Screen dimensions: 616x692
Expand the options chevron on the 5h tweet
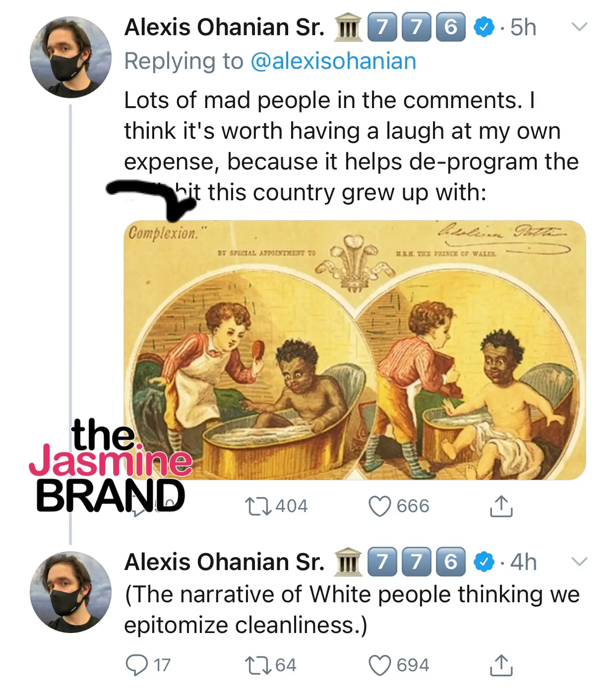[x=579, y=26]
